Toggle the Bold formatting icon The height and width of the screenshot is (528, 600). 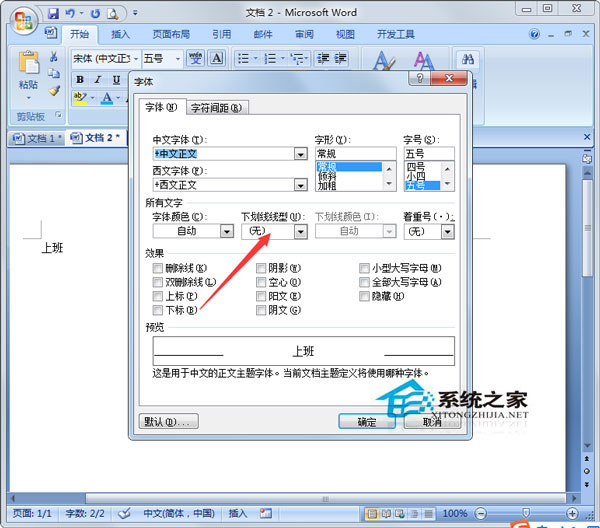click(x=80, y=80)
